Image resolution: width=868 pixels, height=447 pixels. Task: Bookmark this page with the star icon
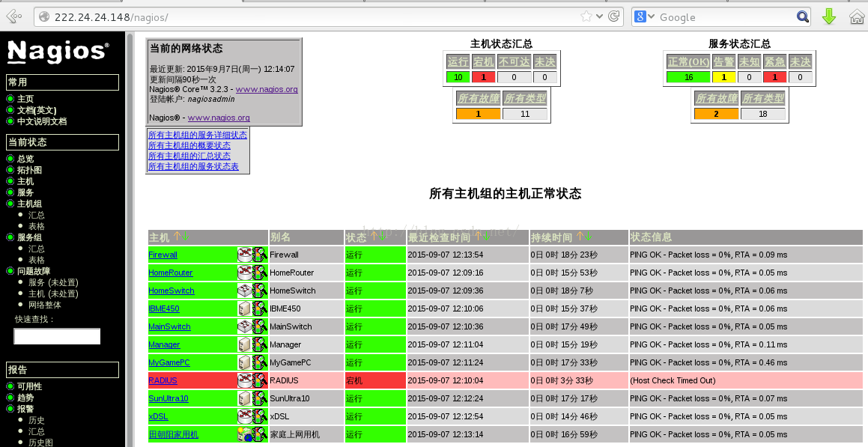pyautogui.click(x=586, y=16)
